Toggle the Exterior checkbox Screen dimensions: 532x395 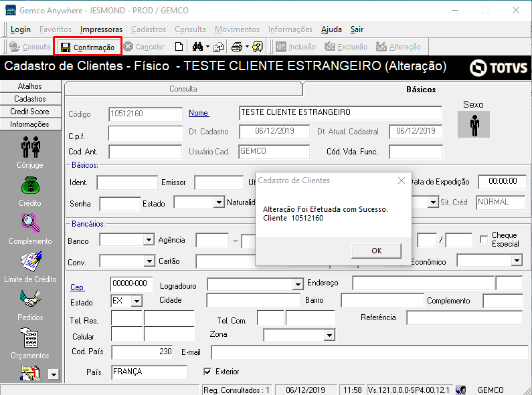click(207, 372)
